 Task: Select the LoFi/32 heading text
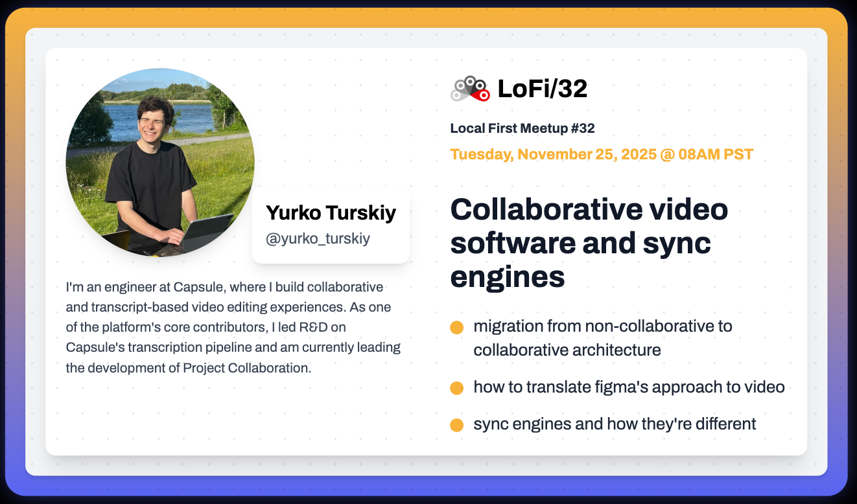(542, 89)
